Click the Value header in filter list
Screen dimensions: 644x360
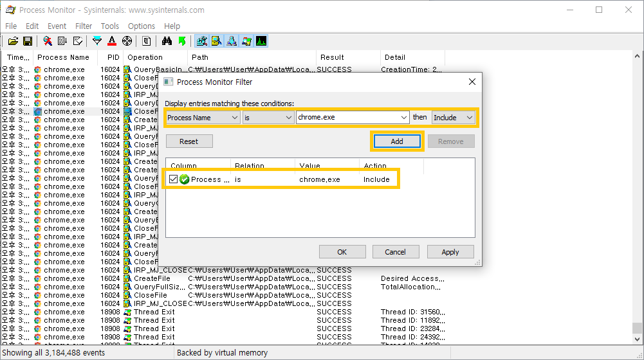[327, 165]
